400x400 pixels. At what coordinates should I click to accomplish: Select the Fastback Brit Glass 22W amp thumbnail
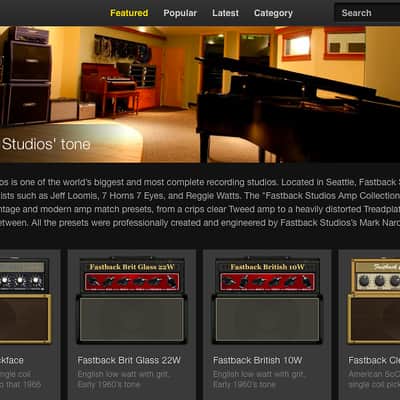click(132, 300)
